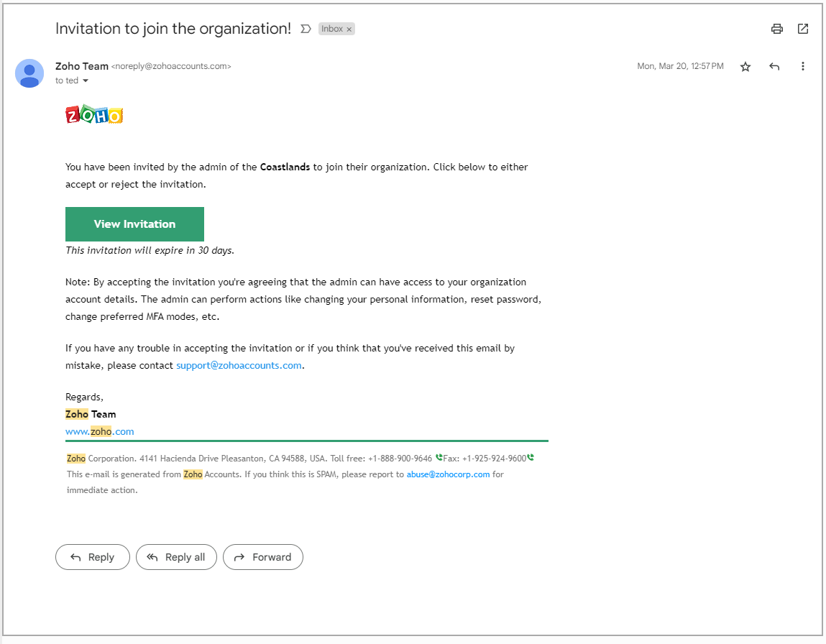The height and width of the screenshot is (644, 826).
Task: Open the three-dot more options menu
Action: [x=803, y=66]
